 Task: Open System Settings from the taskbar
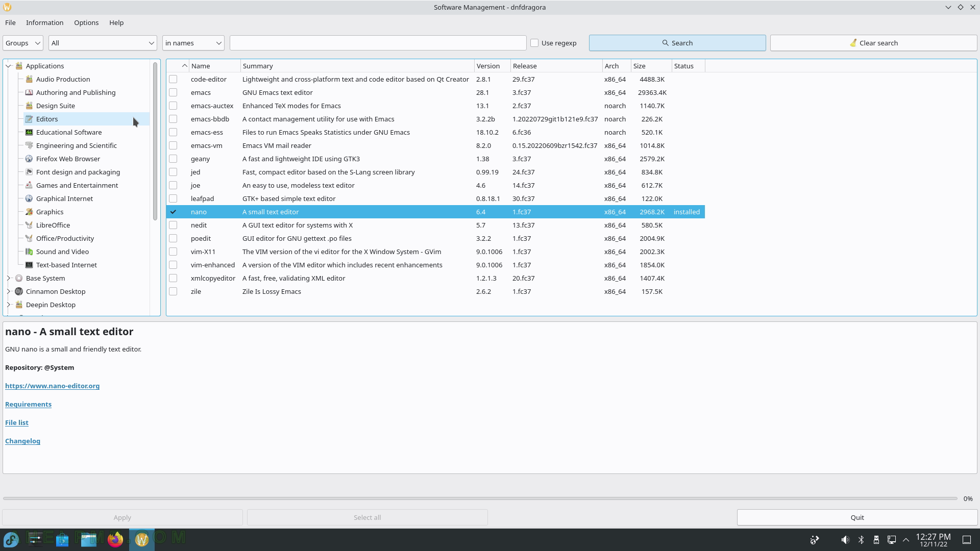pos(36,539)
